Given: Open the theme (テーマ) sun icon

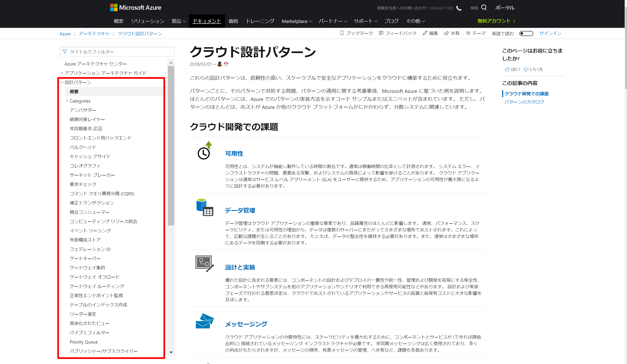Looking at the screenshot, I should (x=468, y=33).
